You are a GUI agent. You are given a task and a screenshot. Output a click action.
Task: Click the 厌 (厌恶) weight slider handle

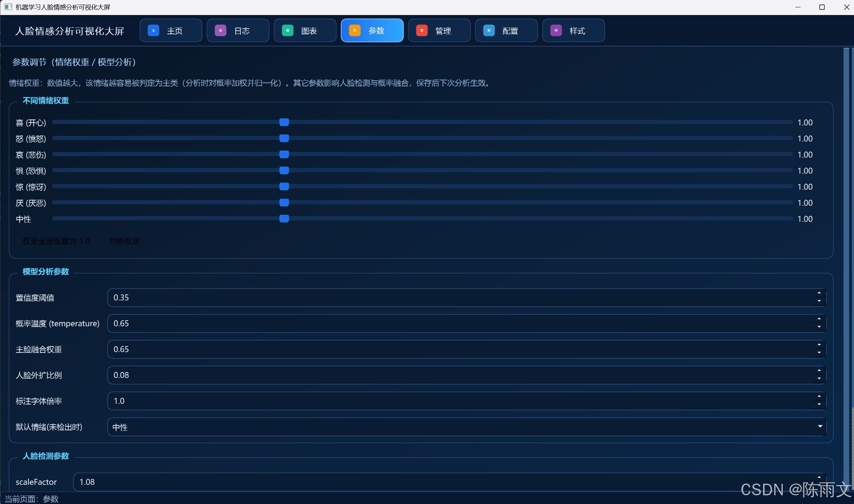click(x=284, y=203)
